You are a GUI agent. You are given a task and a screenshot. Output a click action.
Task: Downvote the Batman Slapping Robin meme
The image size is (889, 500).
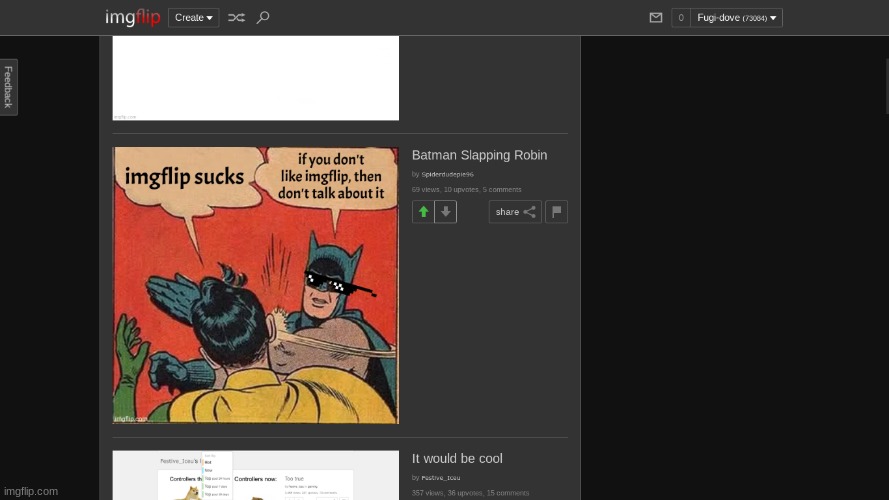tap(446, 212)
